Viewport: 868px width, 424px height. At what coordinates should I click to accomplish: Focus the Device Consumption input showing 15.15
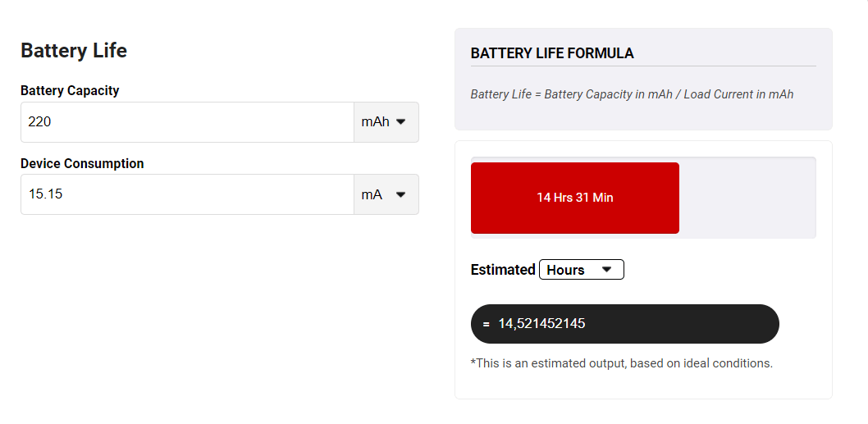tap(187, 194)
